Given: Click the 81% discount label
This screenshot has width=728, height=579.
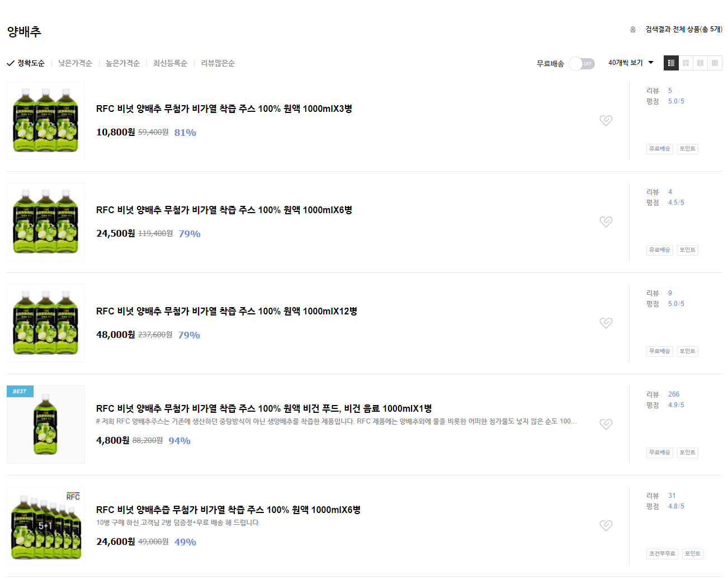Looking at the screenshot, I should [x=185, y=133].
